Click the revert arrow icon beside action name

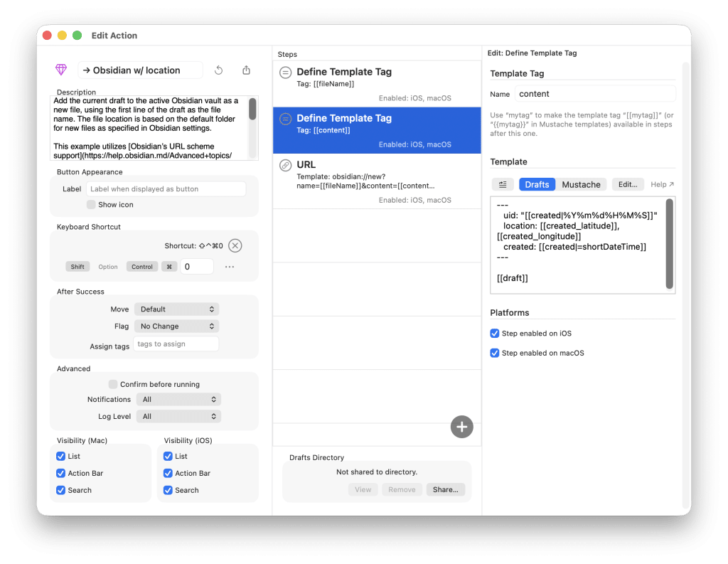tap(219, 70)
